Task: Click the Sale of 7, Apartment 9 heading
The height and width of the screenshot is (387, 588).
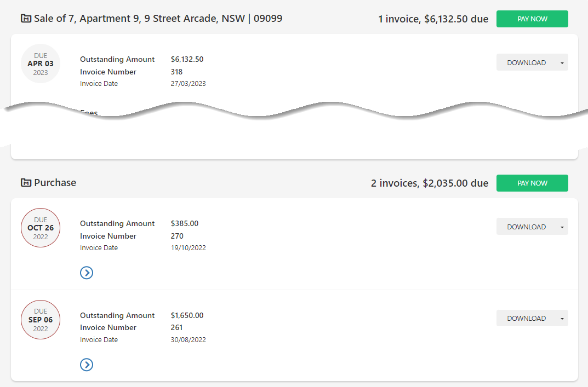Action: coord(158,19)
